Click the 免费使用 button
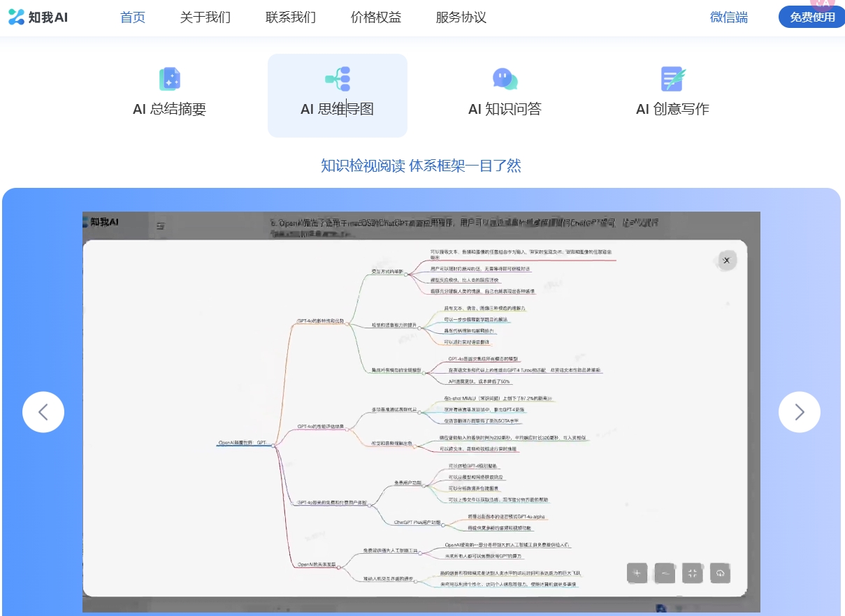 coord(812,17)
